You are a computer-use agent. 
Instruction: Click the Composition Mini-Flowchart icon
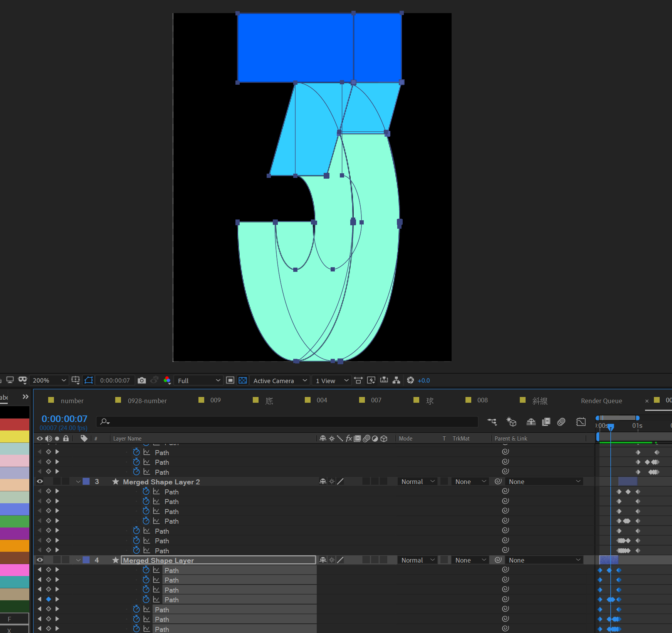point(492,422)
